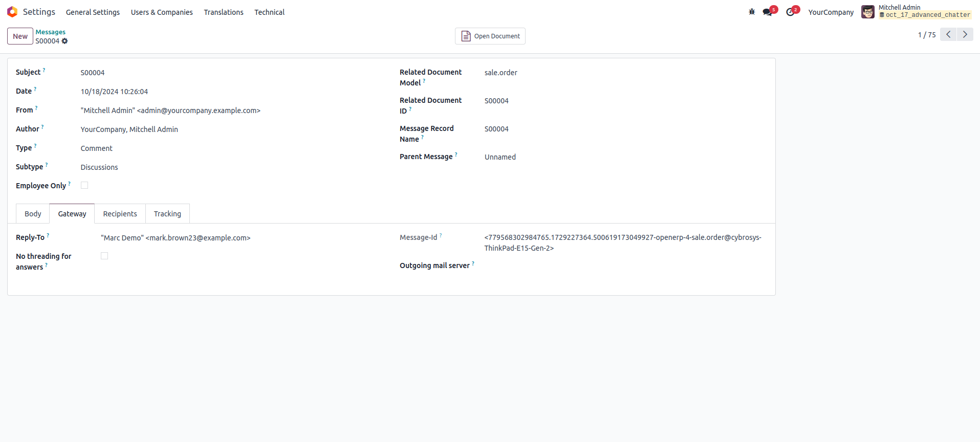
Task: Switch to the Tracking tab
Action: coord(167,214)
